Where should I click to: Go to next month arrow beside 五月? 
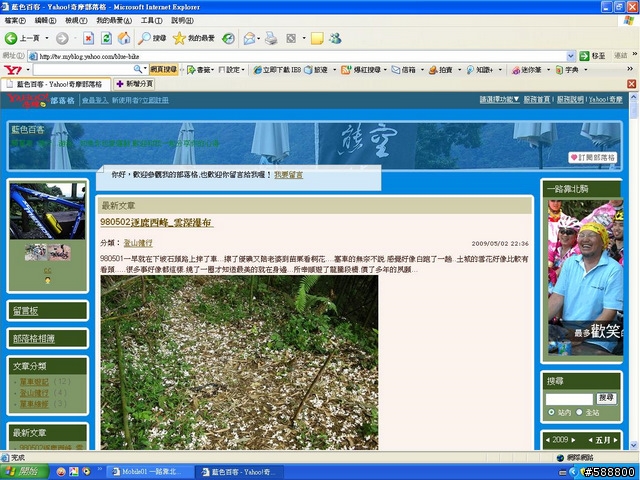[x=616, y=440]
